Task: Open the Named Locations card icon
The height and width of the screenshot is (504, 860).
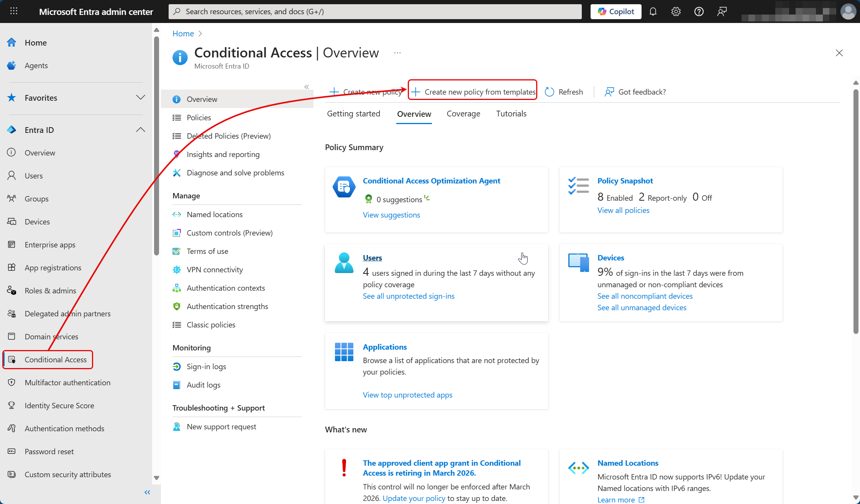Action: click(x=578, y=468)
